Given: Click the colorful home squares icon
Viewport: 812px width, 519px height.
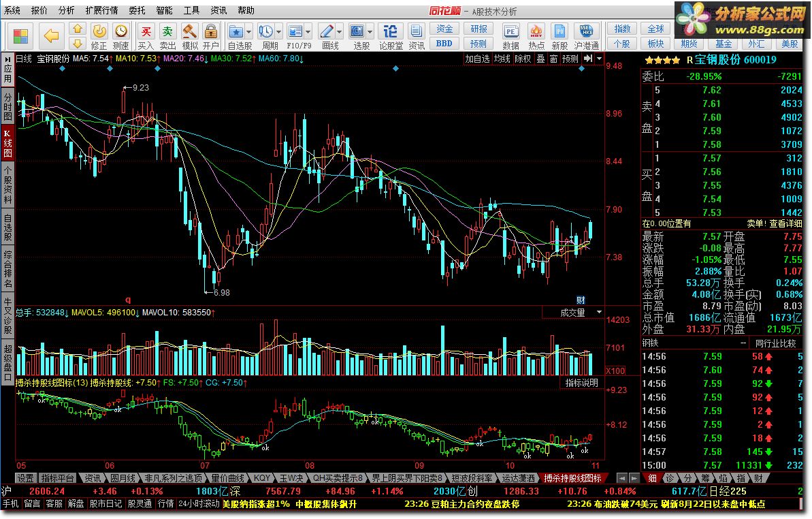Looking at the screenshot, I should 20,36.
